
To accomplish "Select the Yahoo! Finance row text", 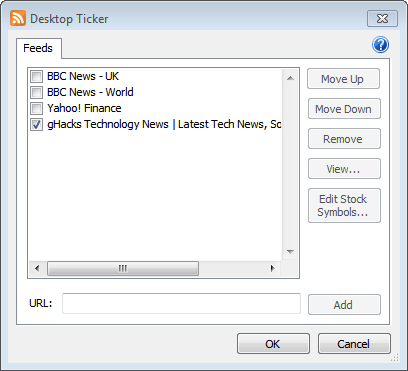I will [84, 108].
